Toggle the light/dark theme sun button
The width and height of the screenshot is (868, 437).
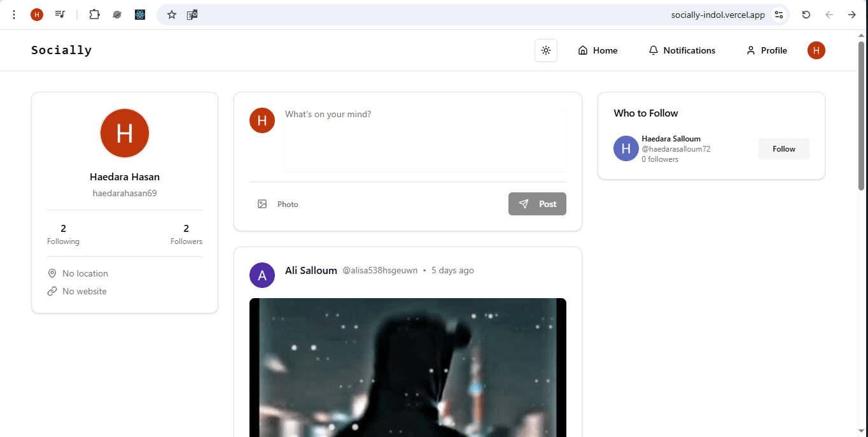[545, 50]
